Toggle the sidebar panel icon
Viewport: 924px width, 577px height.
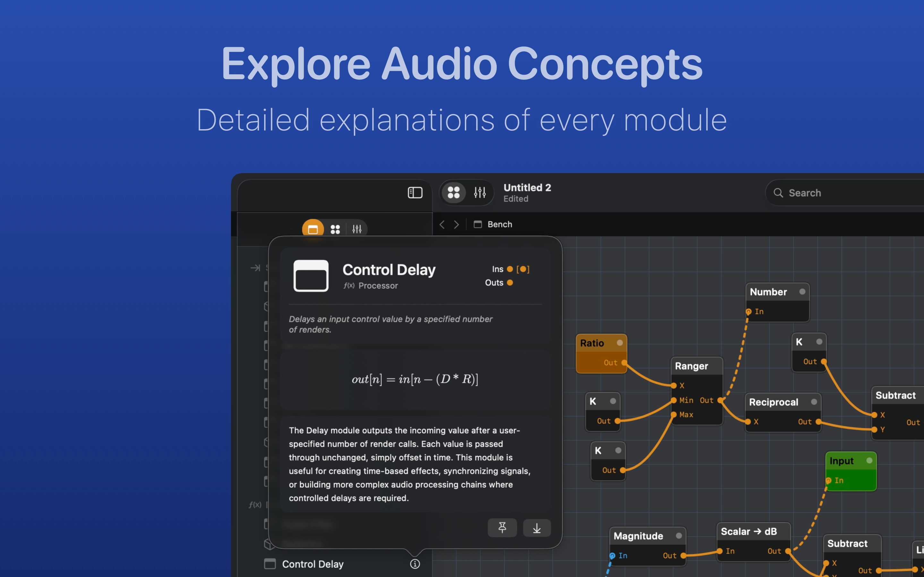pyautogui.click(x=415, y=193)
